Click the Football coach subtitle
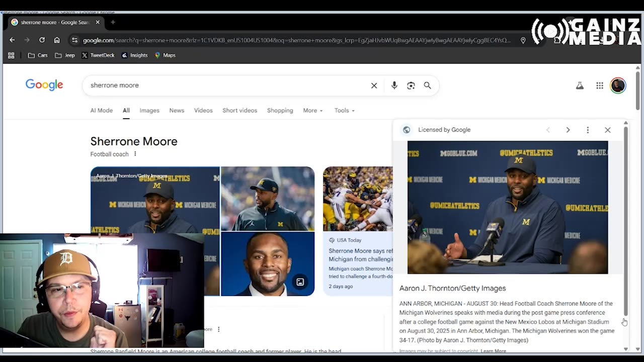 coord(109,154)
